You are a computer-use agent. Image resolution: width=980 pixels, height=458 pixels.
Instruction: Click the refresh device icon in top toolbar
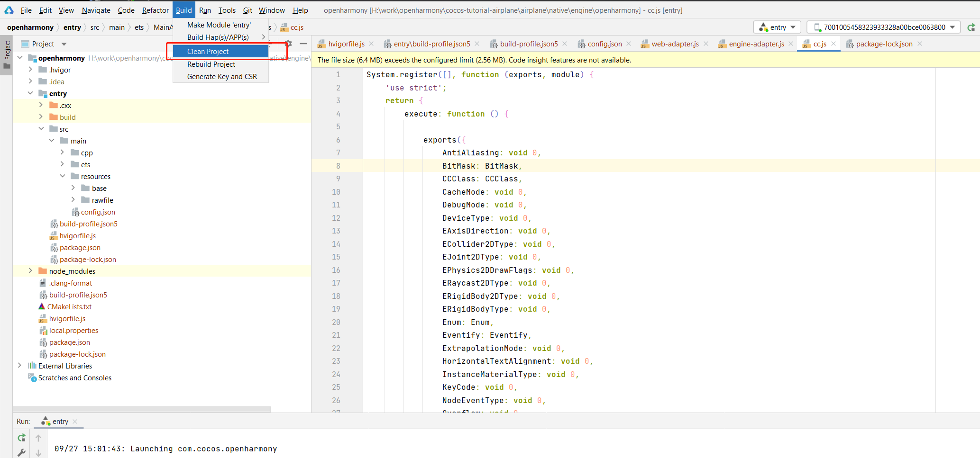pyautogui.click(x=971, y=27)
